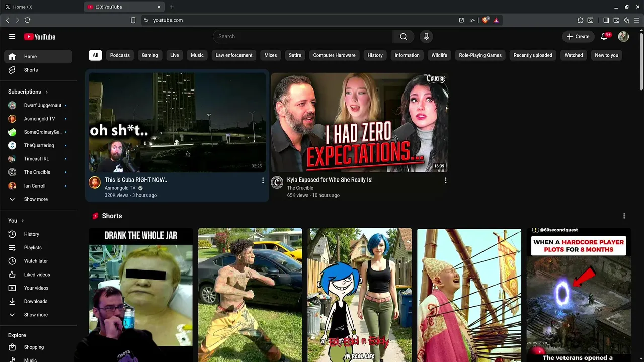Open the DRANK THE WHOLE JAR short

point(140,295)
